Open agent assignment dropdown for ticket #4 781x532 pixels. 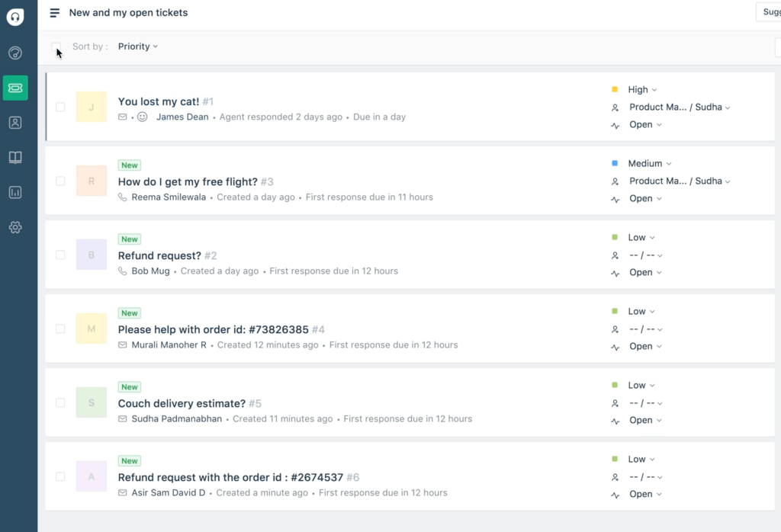pos(645,329)
